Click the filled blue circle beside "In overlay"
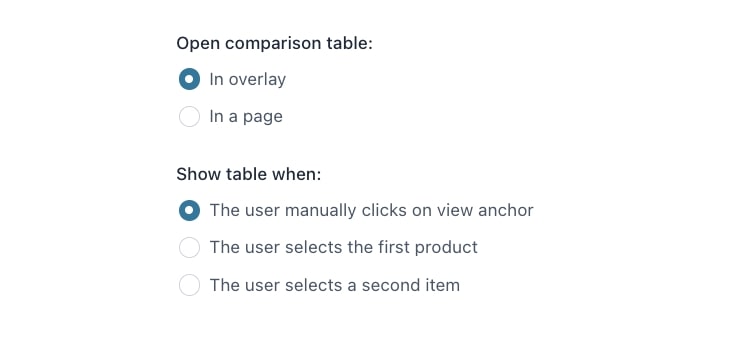Viewport: 756px width, 360px height. [x=189, y=79]
